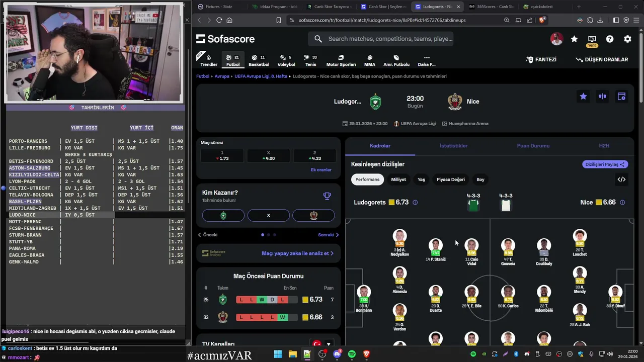Open the Motor Sporları section
The height and width of the screenshot is (362, 644).
[x=341, y=60]
